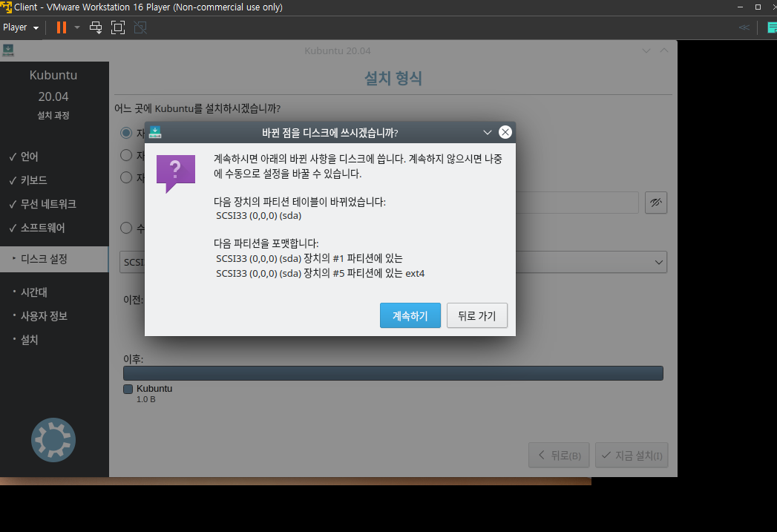777x532 pixels.
Task: Click the security key input field
Action: point(577,203)
